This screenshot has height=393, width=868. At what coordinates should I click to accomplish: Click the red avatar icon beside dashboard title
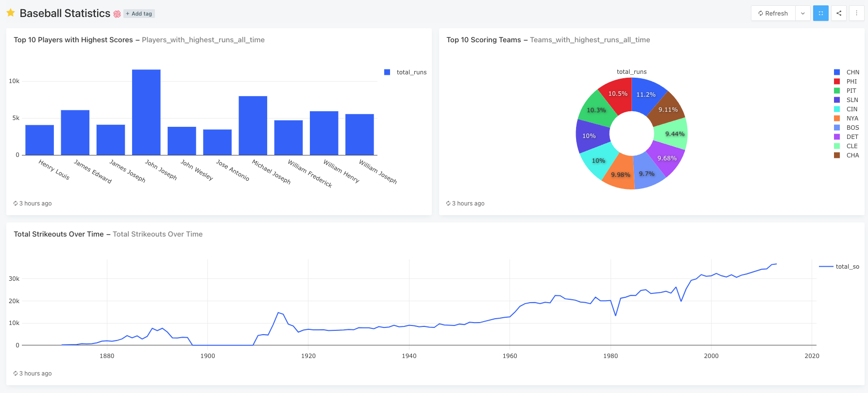click(117, 14)
